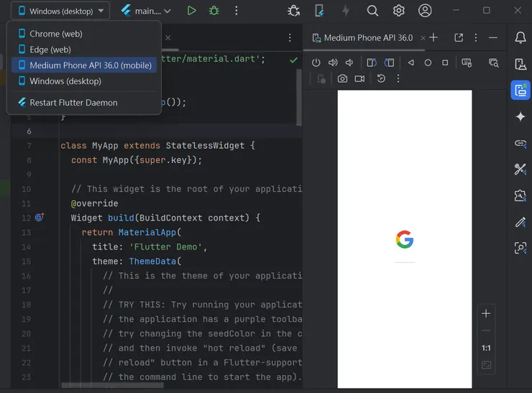Screen dimensions: 532x393
Task: Run the app with green play button
Action: pyautogui.click(x=191, y=11)
